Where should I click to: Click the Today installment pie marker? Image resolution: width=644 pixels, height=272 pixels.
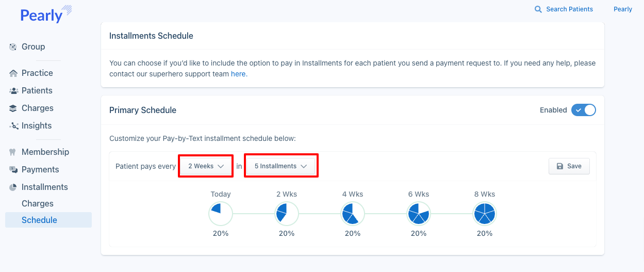pos(221,213)
